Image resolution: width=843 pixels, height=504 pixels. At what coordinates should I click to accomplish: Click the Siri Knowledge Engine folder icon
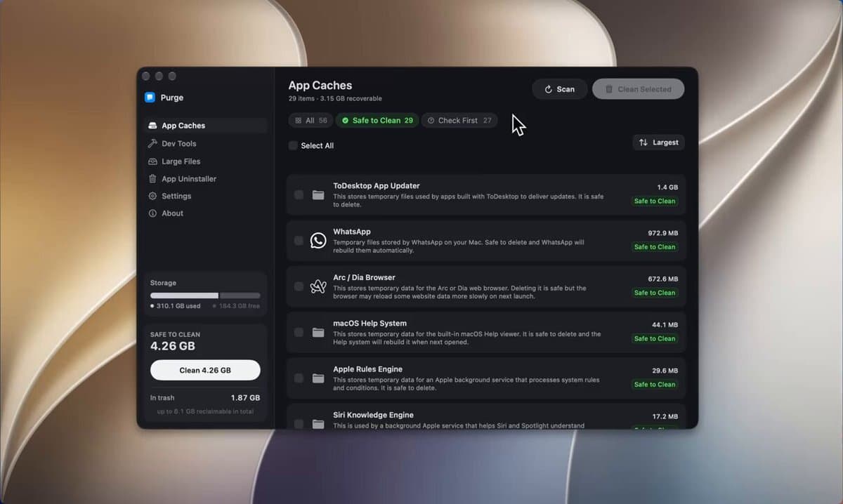[318, 423]
